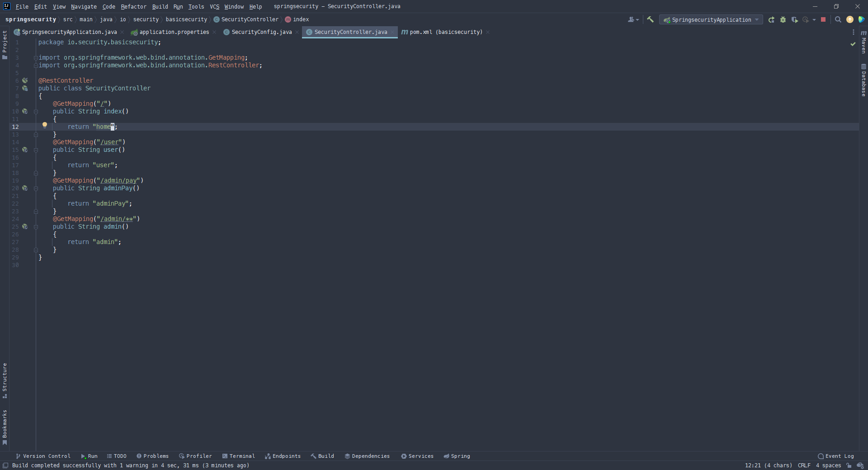Screen dimensions: 868x470
Task: Collapse the index() method fold marker
Action: pos(36,112)
